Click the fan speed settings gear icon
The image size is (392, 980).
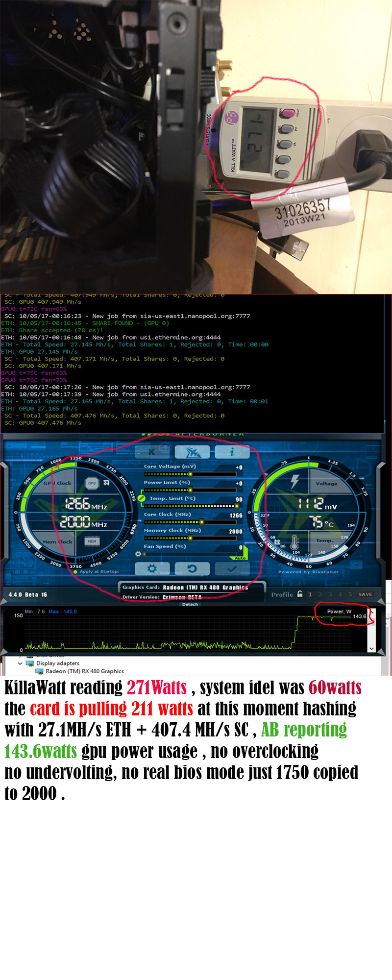coord(138,554)
